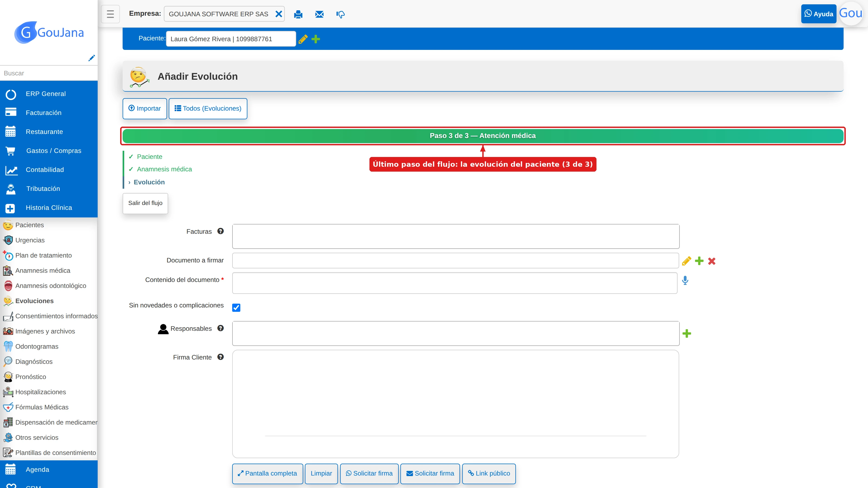
Task: Click the Facturas input box
Action: pyautogui.click(x=456, y=236)
